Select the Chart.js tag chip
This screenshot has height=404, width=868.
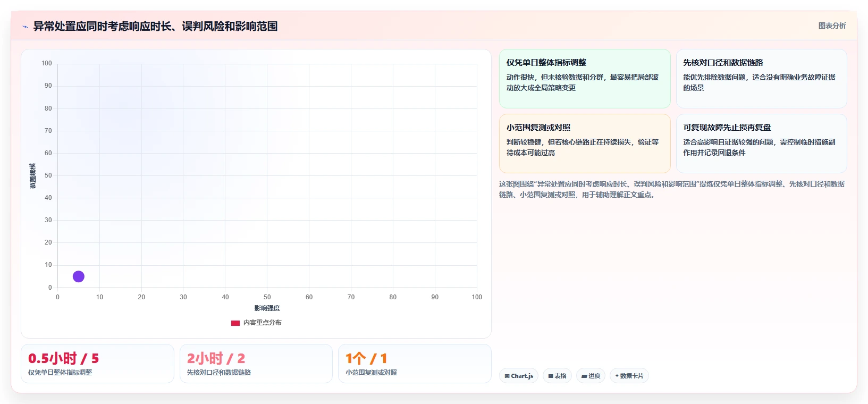tap(519, 376)
